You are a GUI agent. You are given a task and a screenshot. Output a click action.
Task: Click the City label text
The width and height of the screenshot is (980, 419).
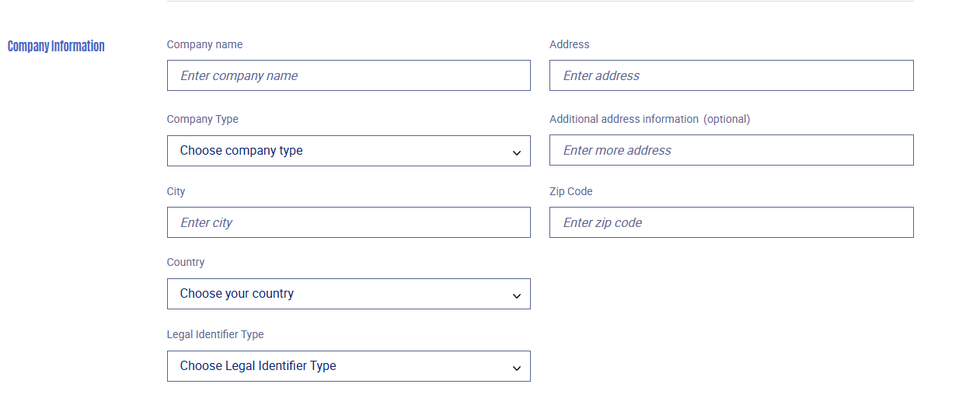[176, 191]
